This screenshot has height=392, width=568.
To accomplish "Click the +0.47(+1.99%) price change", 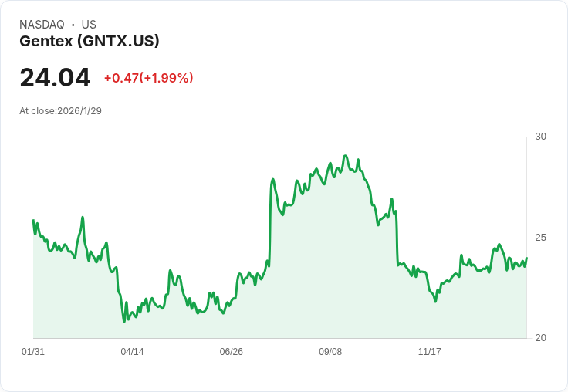I will tap(148, 78).
